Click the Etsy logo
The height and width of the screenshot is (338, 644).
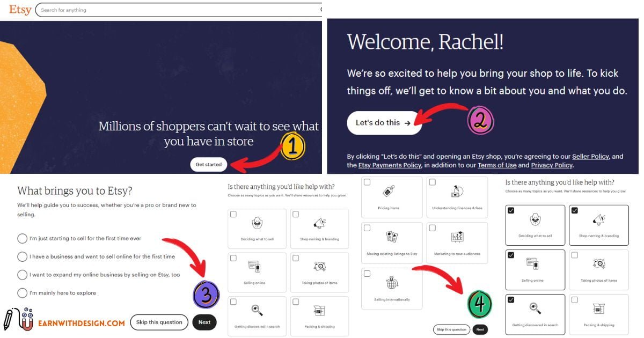pyautogui.click(x=19, y=9)
